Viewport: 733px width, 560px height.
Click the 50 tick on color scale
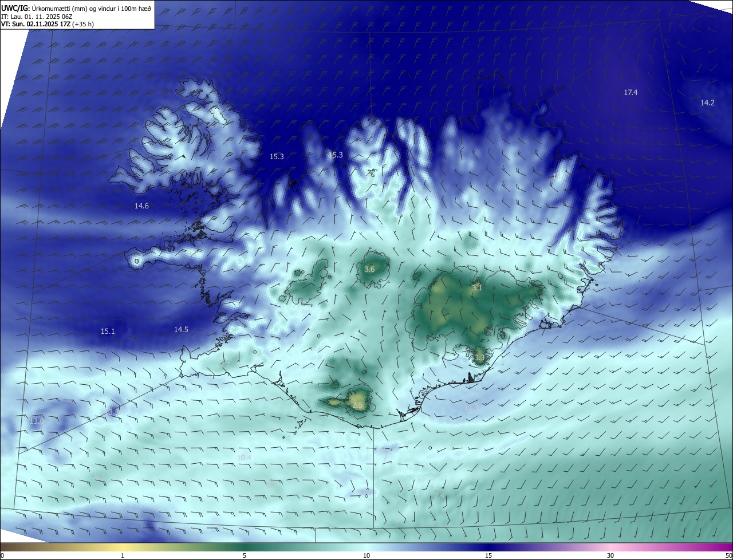[x=728, y=555]
